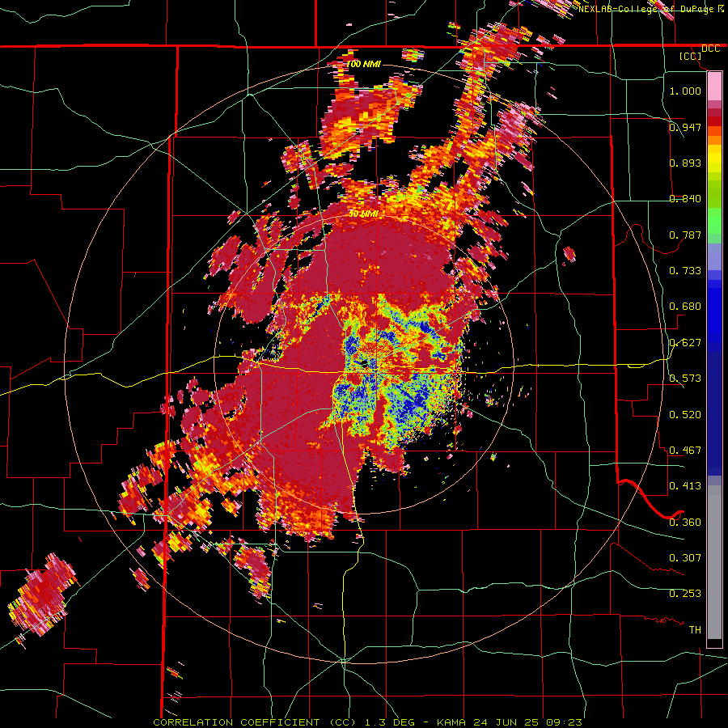This screenshot has width=728, height=728.
Task: Click the 50 NMI range ring label
Action: tap(363, 214)
